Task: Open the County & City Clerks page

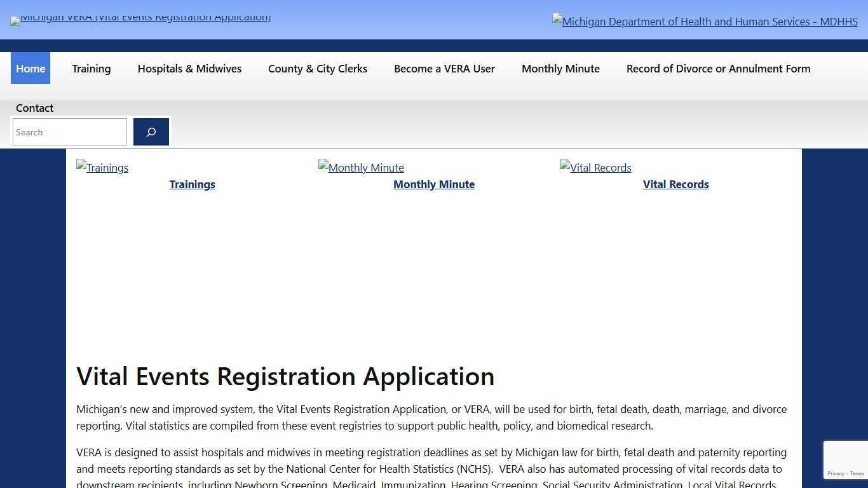Action: coord(318,68)
